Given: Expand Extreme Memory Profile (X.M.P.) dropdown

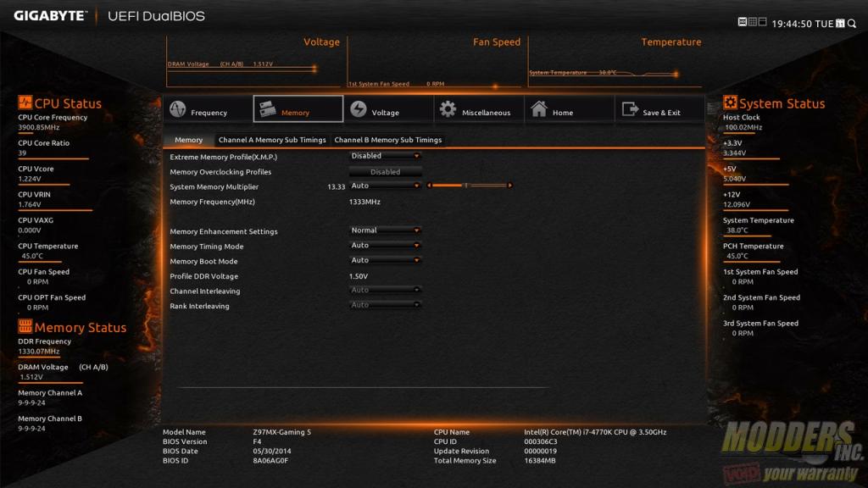Looking at the screenshot, I should 386,156.
